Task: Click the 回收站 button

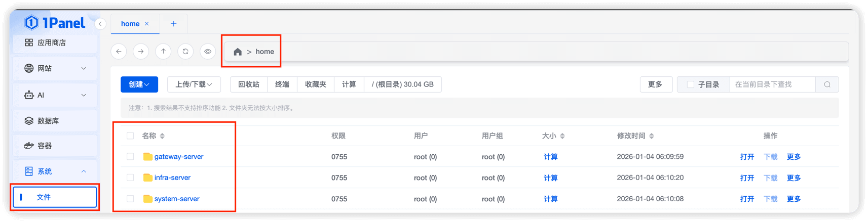Action: [x=249, y=84]
